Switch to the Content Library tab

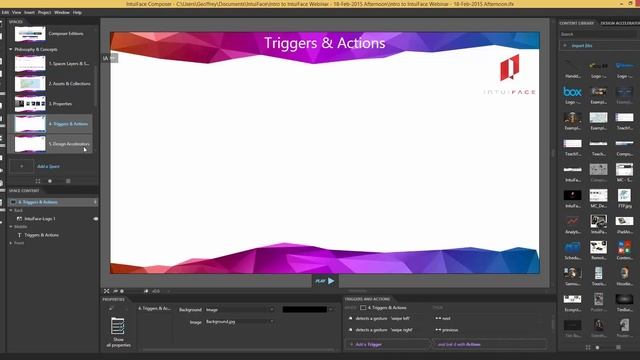point(576,23)
